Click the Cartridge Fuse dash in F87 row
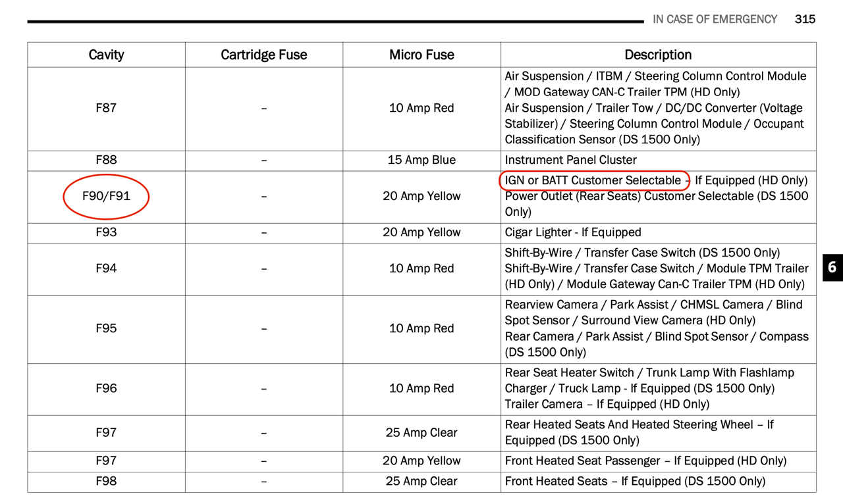This screenshot has width=843, height=504. 263,109
